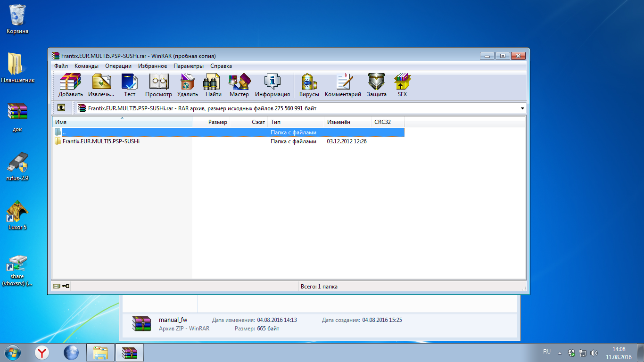Image resolution: width=644 pixels, height=362 pixels.
Task: Scan archive with the Вирусы icon
Action: pos(309,85)
